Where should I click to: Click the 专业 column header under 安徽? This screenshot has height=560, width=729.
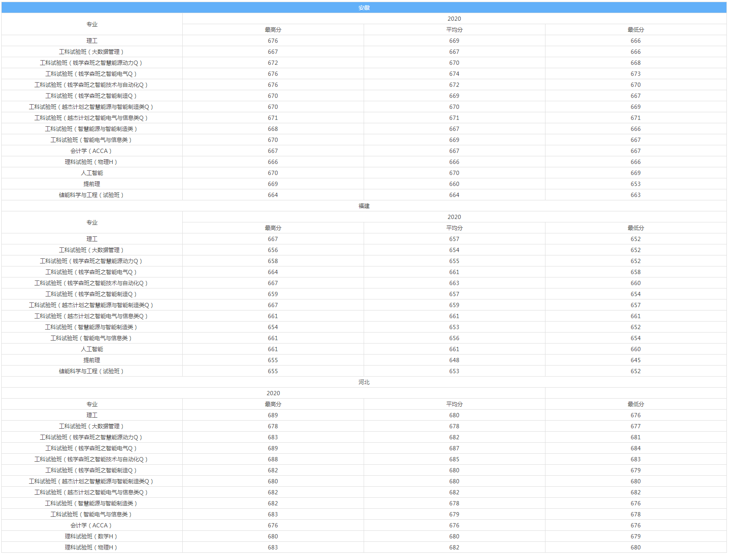pyautogui.click(x=92, y=24)
